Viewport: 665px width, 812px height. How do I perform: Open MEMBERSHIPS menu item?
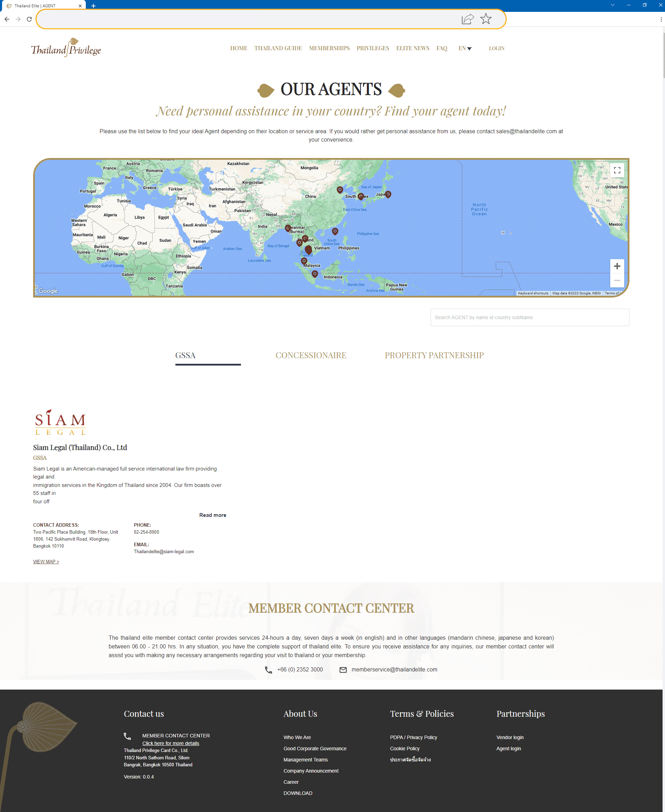click(x=329, y=48)
